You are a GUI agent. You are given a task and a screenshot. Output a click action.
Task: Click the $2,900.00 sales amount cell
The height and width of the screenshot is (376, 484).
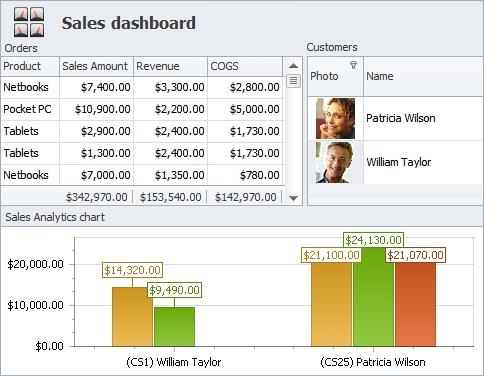96,131
